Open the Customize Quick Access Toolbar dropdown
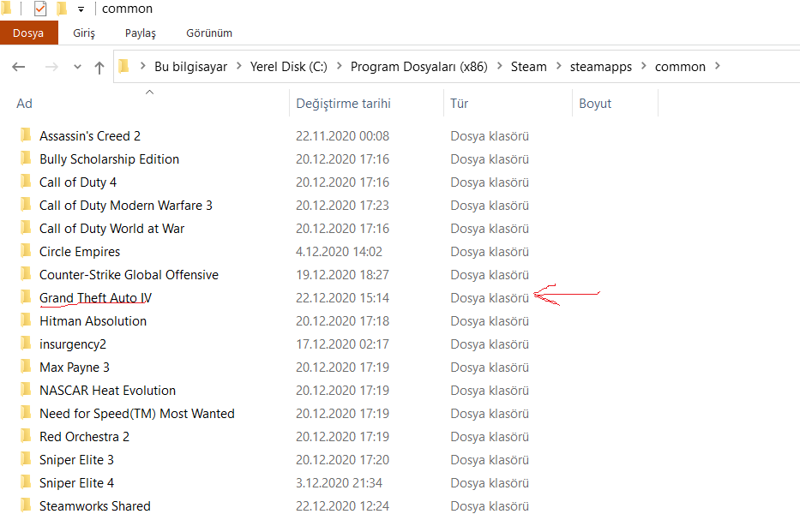 coord(81,9)
